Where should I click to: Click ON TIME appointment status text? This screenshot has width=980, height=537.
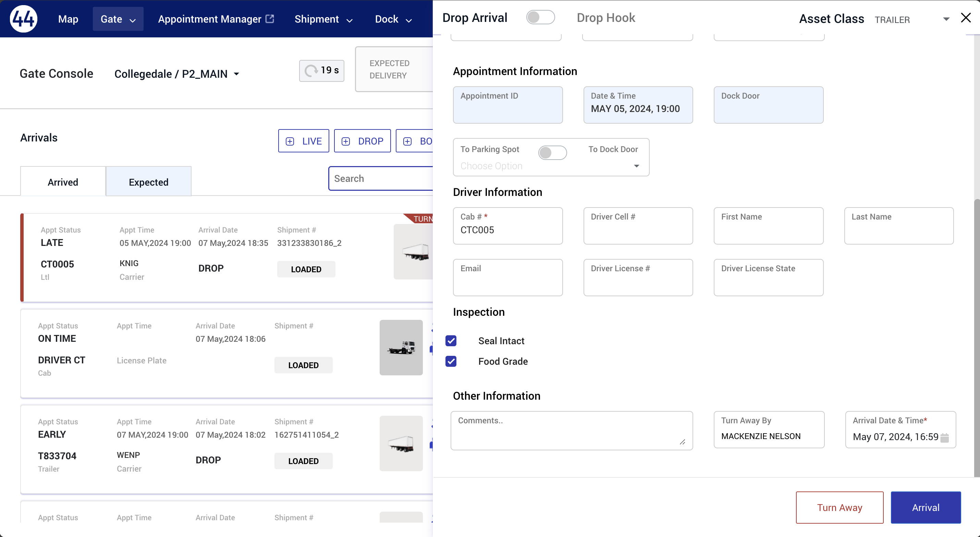(57, 338)
